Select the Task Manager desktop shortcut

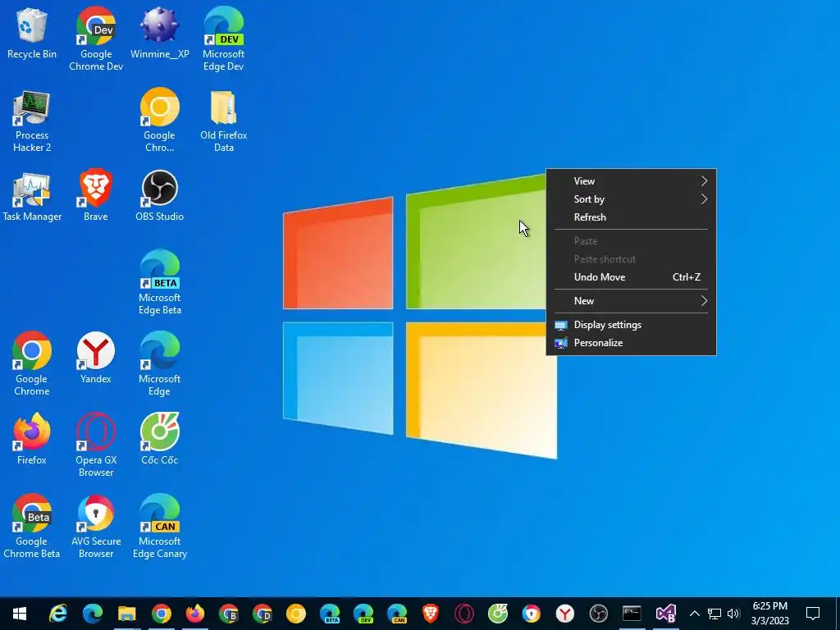(x=32, y=196)
